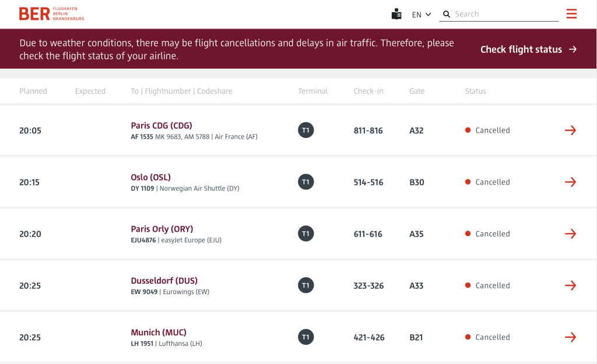Click the BER airport logo
Viewport: 597px width, 364px height.
coord(51,14)
